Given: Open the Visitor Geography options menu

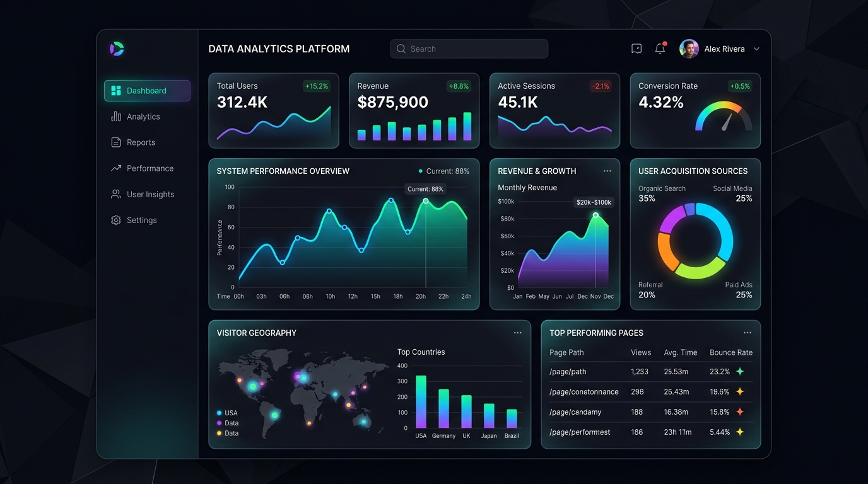Looking at the screenshot, I should pos(518,333).
